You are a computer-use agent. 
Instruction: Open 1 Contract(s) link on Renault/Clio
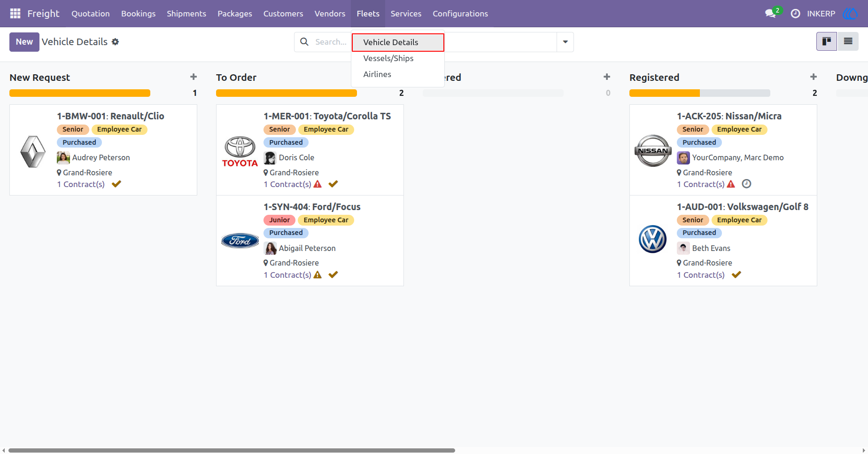81,184
